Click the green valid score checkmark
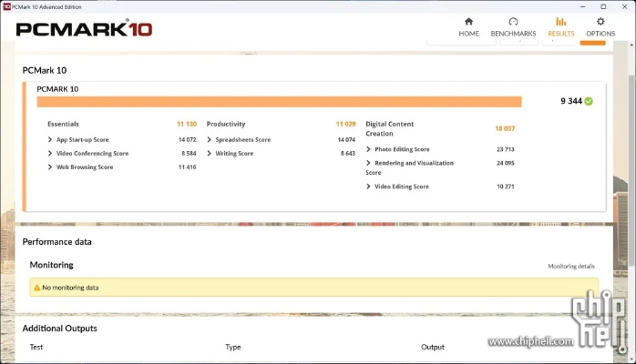This screenshot has width=636, height=364. pos(589,101)
